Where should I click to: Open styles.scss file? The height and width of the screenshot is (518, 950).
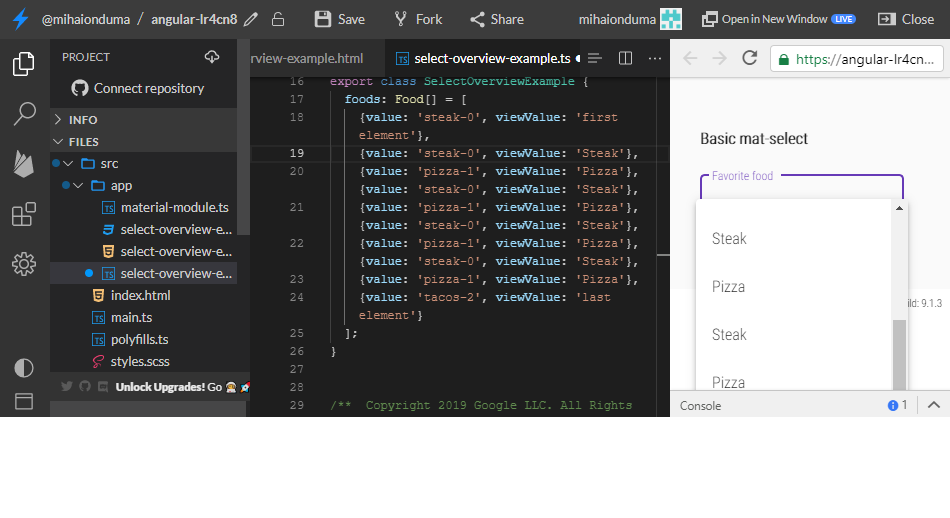coord(143,361)
